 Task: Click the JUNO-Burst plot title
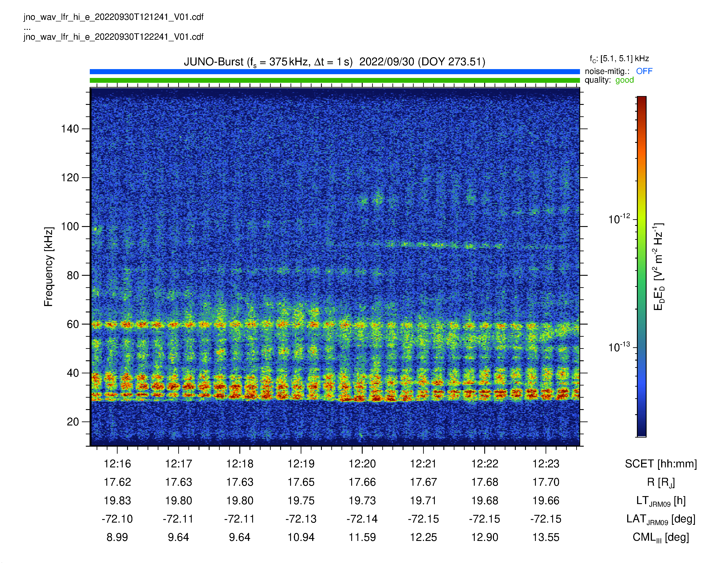coord(334,62)
